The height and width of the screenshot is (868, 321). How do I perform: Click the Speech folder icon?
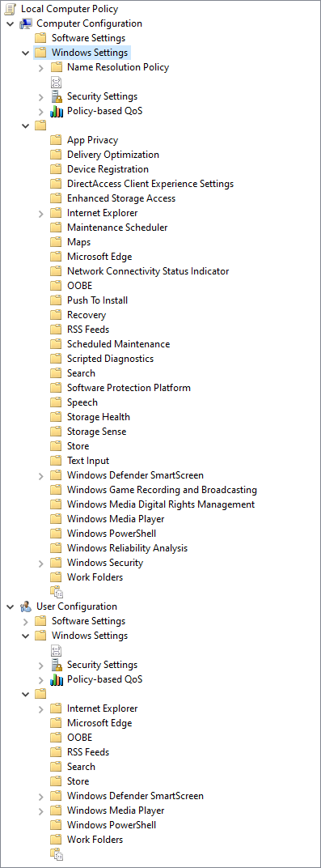(56, 402)
